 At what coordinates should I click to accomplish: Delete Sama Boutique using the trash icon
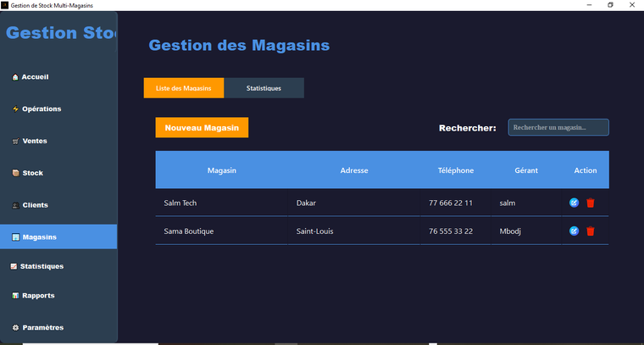point(591,231)
